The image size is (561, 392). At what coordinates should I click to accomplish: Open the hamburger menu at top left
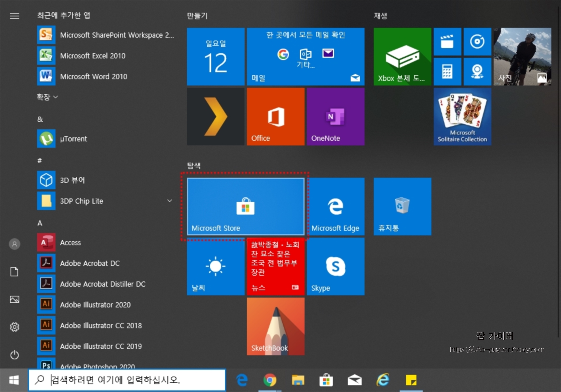[x=14, y=16]
